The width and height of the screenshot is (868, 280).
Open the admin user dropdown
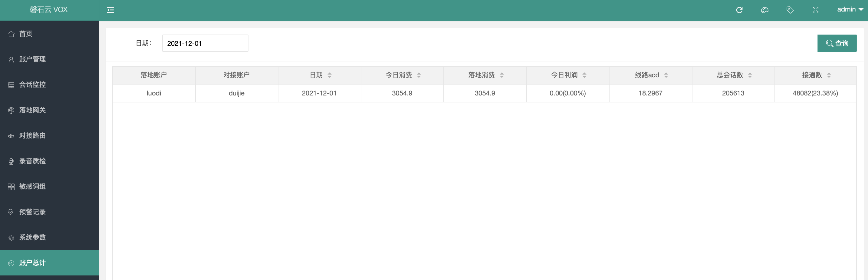(x=850, y=9)
